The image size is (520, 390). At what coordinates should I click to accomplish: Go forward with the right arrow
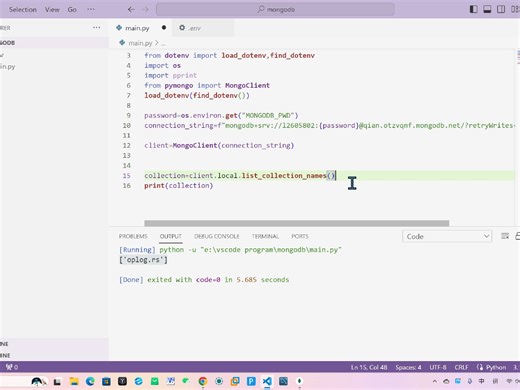[x=145, y=9]
